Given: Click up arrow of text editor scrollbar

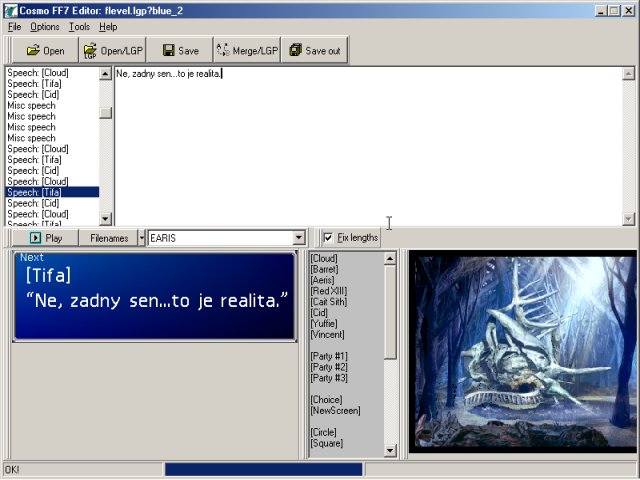Looking at the screenshot, I should coord(628,74).
